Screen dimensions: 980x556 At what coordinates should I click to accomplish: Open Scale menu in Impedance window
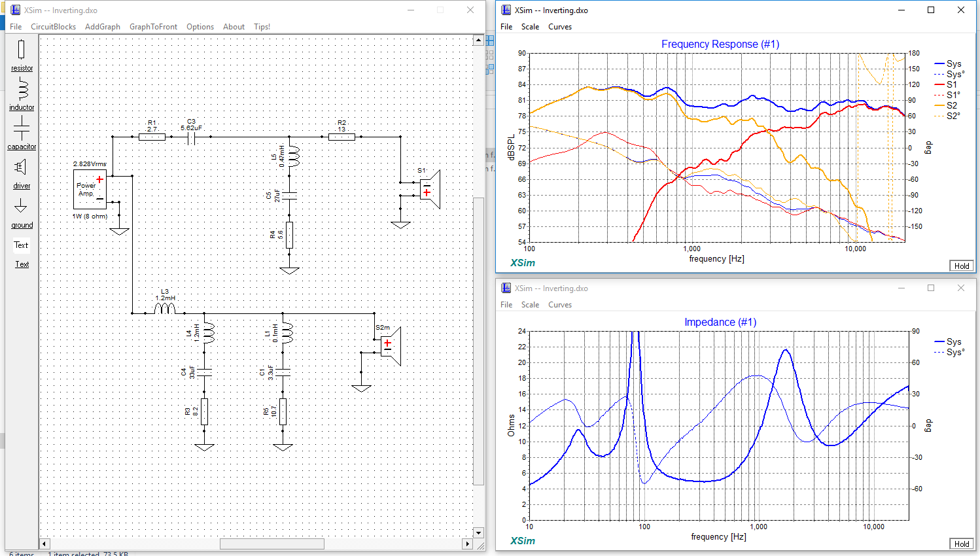tap(530, 305)
